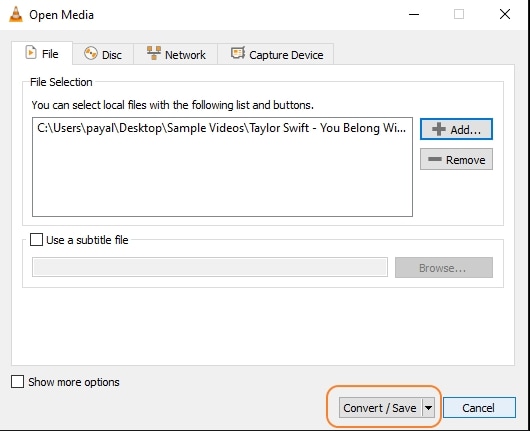This screenshot has width=530, height=431.
Task: Switch to the Capture Device tab
Action: coord(276,54)
